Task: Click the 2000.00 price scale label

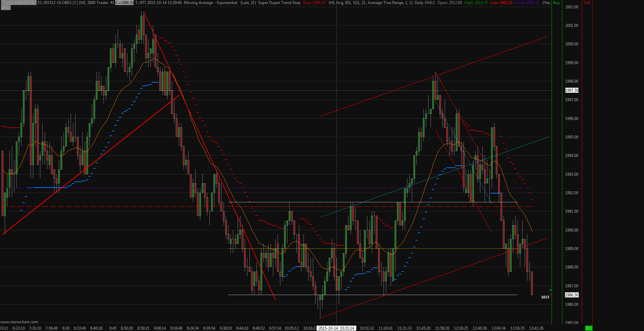Action: coord(572,44)
